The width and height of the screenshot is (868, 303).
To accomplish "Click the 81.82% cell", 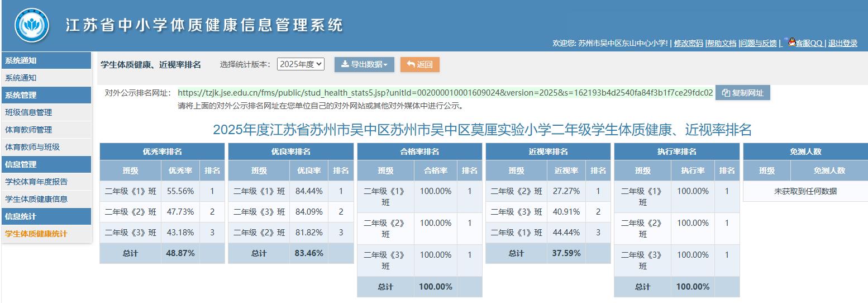I will pos(309,233).
